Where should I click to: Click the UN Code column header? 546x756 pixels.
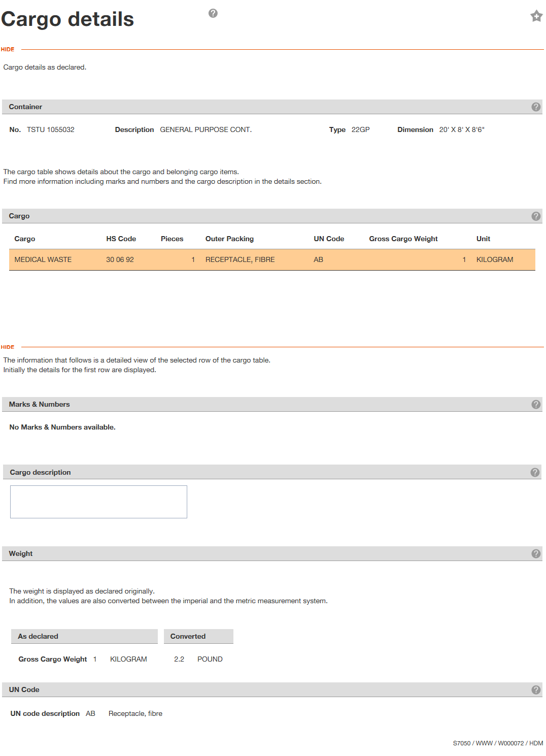[x=329, y=239]
